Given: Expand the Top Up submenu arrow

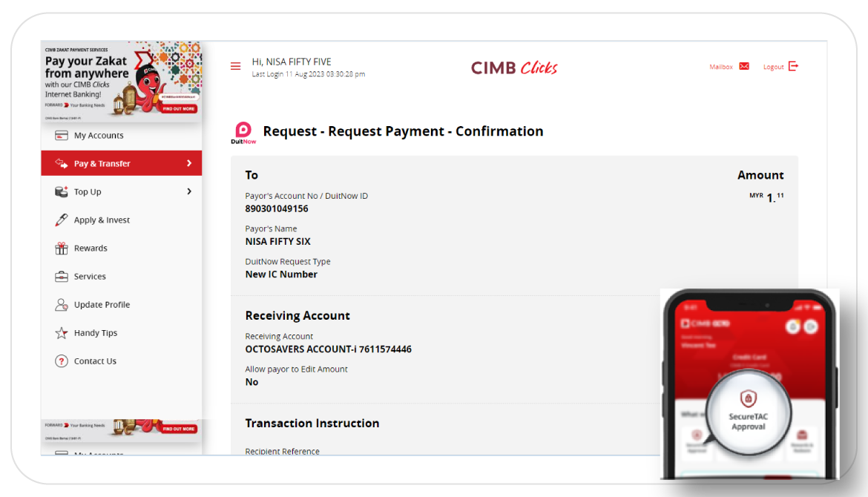Looking at the screenshot, I should click(x=189, y=191).
